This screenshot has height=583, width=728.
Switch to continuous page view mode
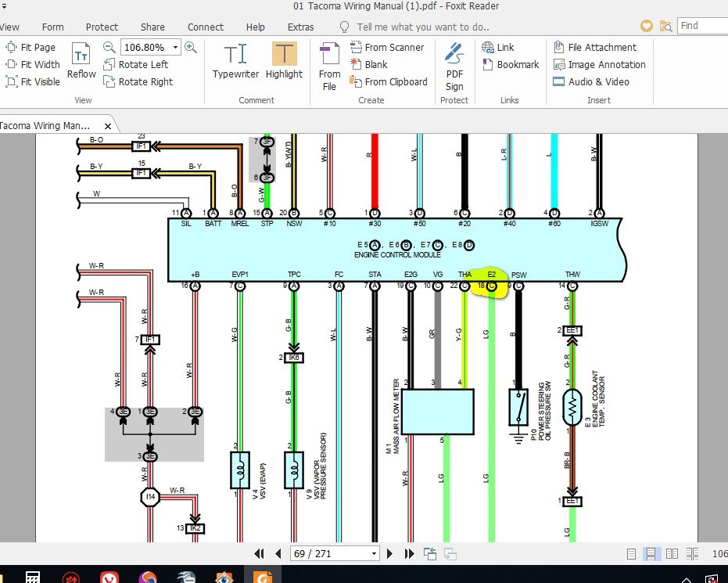tap(651, 553)
